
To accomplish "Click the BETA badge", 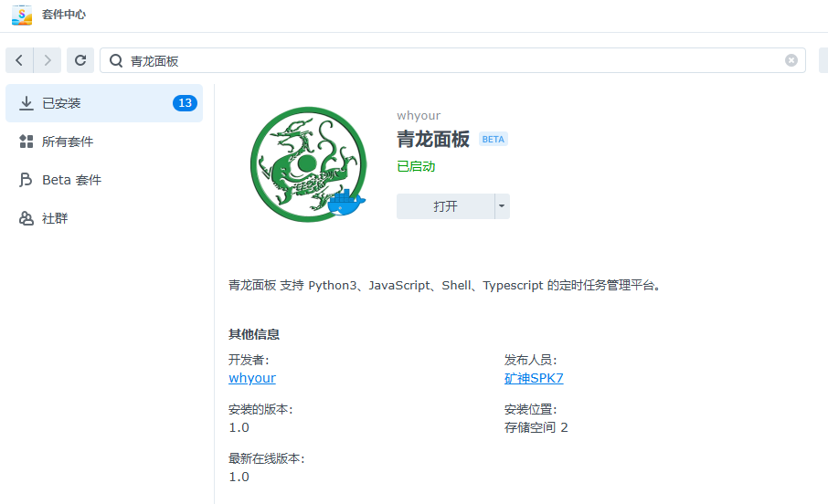I will (x=494, y=140).
